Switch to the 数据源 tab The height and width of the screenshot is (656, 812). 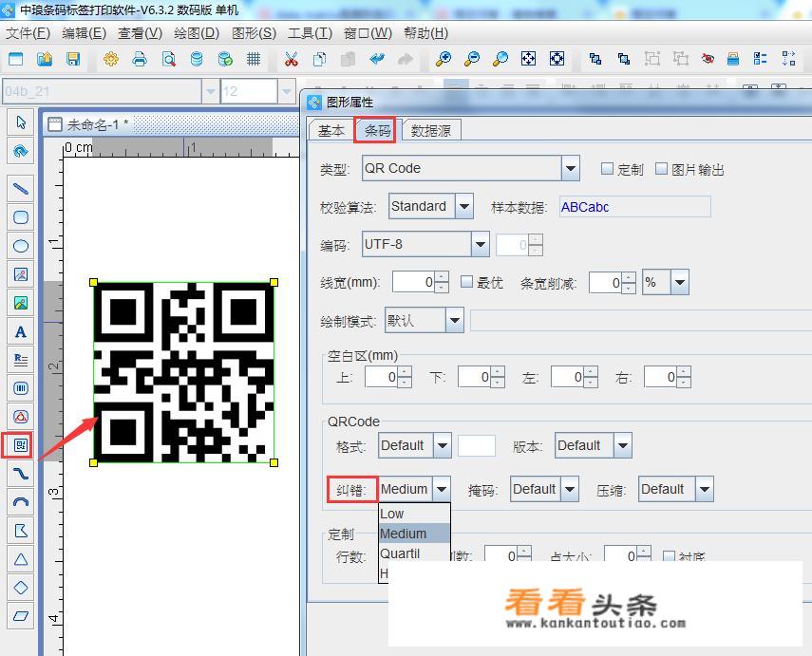[x=431, y=130]
